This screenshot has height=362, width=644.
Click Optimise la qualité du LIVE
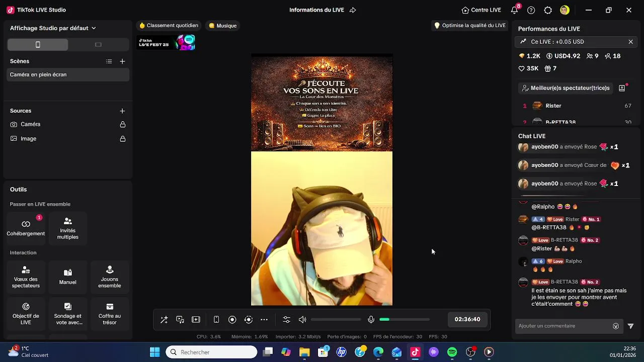click(x=470, y=26)
